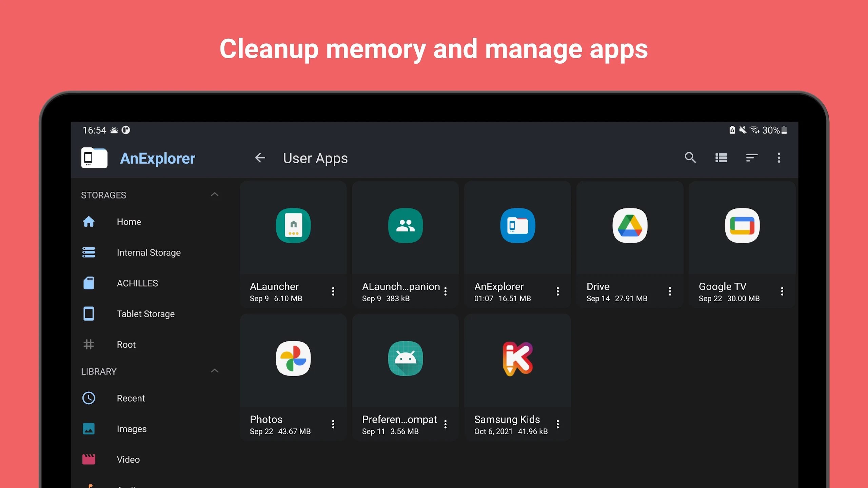Open more options for Photos

pos(333,424)
